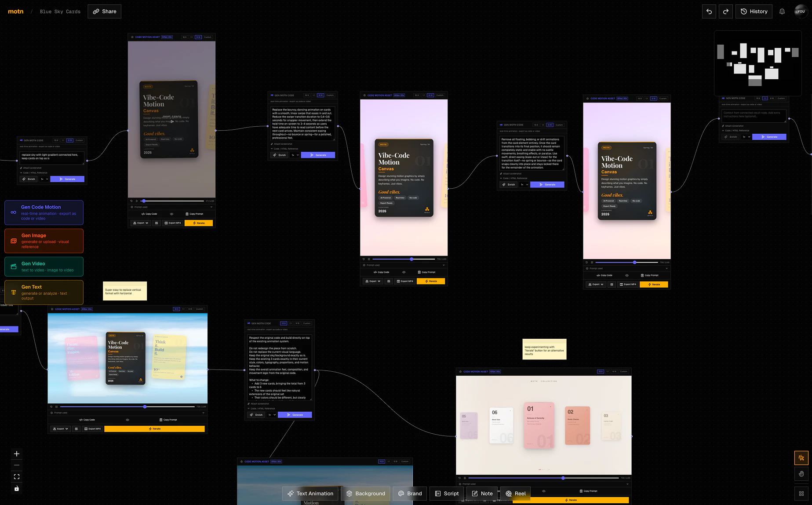The image size is (812, 505).
Task: Click the minimap in the top-right corner
Action: 757,63
